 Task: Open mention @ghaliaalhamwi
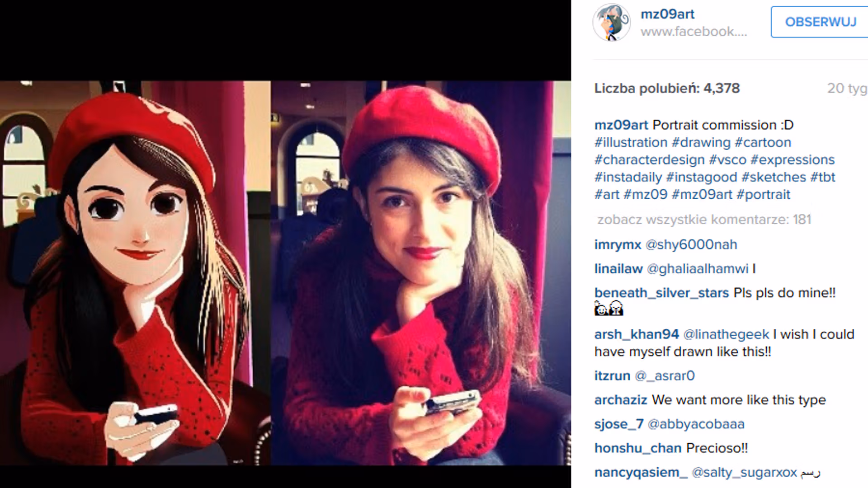(x=698, y=268)
